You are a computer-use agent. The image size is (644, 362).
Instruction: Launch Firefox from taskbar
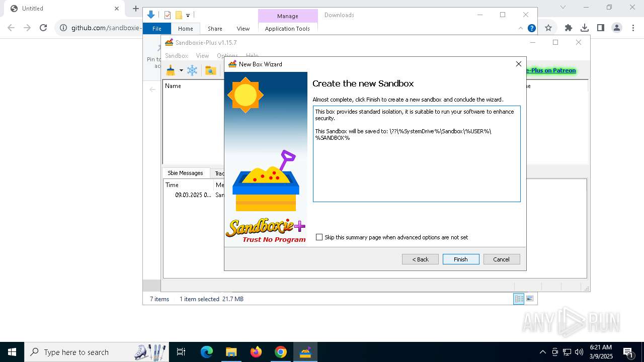tap(256, 352)
